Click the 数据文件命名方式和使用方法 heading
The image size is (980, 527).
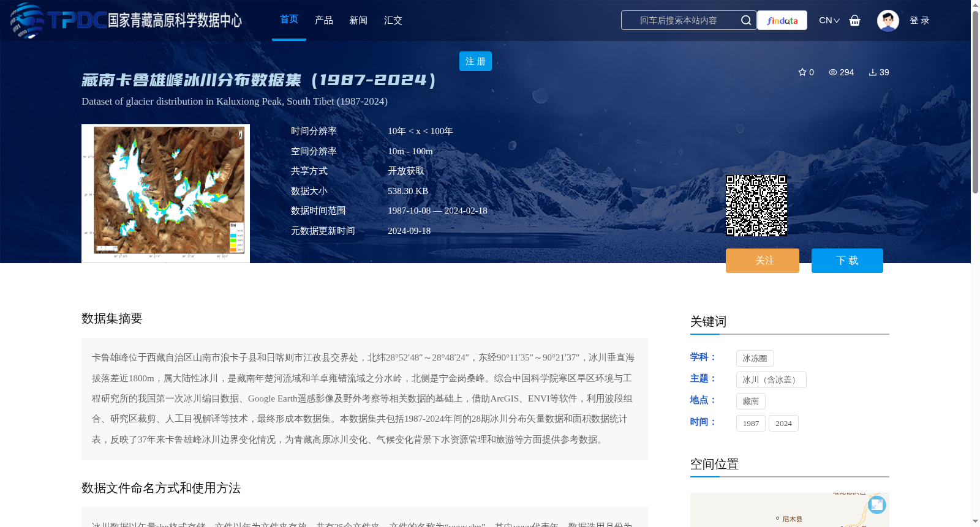click(161, 488)
